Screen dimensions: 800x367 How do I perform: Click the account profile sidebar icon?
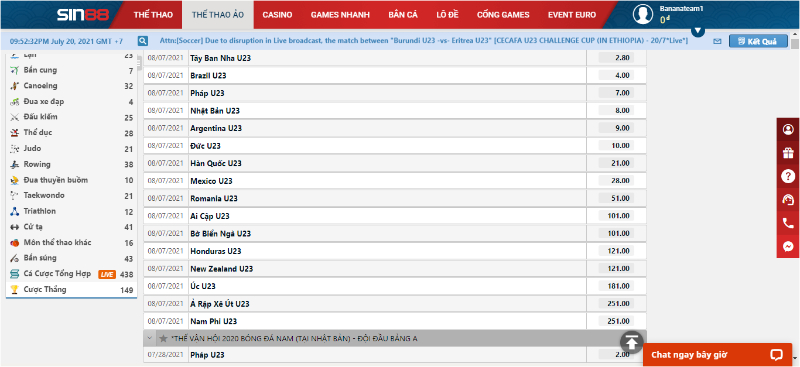[788, 129]
